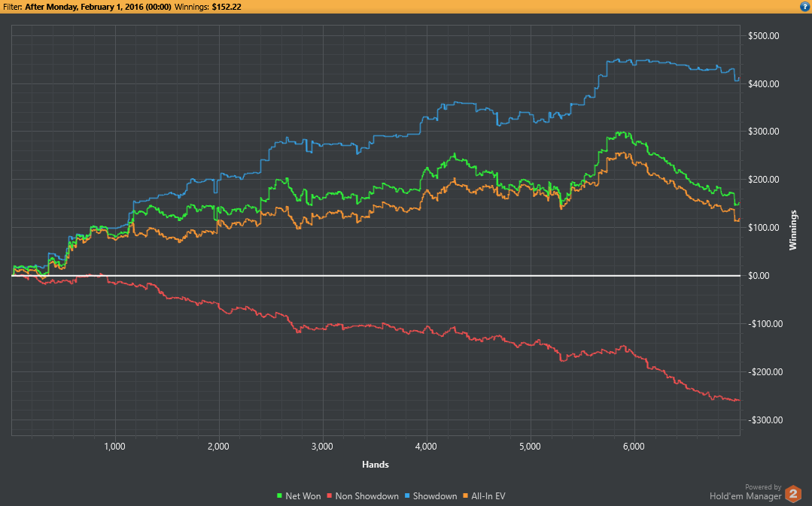Viewport: 812px width, 506px height.
Task: Click the orange All-In EV color square
Action: [x=465, y=495]
